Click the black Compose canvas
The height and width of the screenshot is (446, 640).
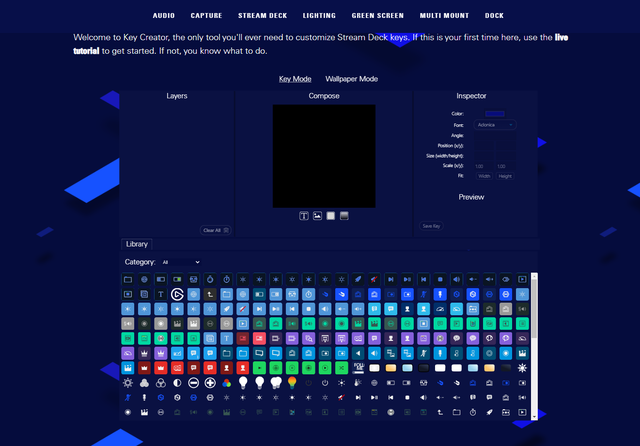(324, 156)
